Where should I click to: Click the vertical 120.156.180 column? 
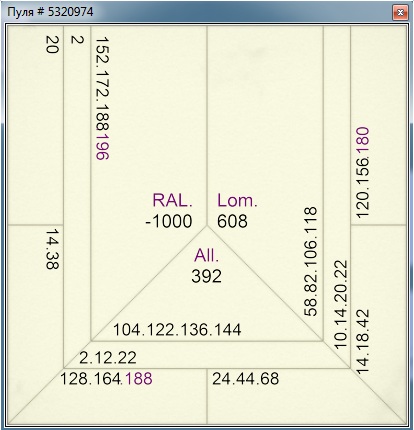[363, 172]
